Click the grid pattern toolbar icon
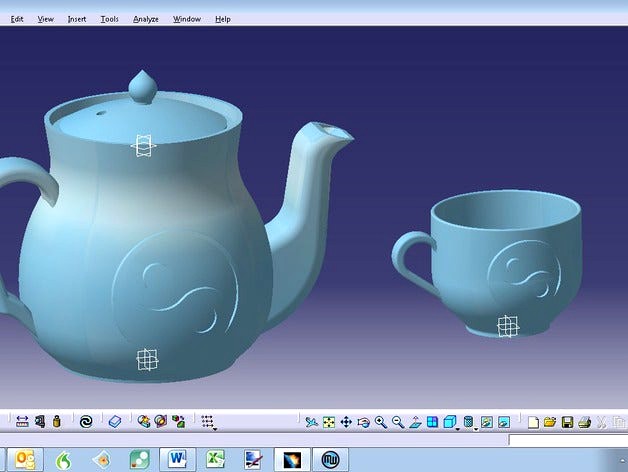This screenshot has width=628, height=472. tap(207, 421)
